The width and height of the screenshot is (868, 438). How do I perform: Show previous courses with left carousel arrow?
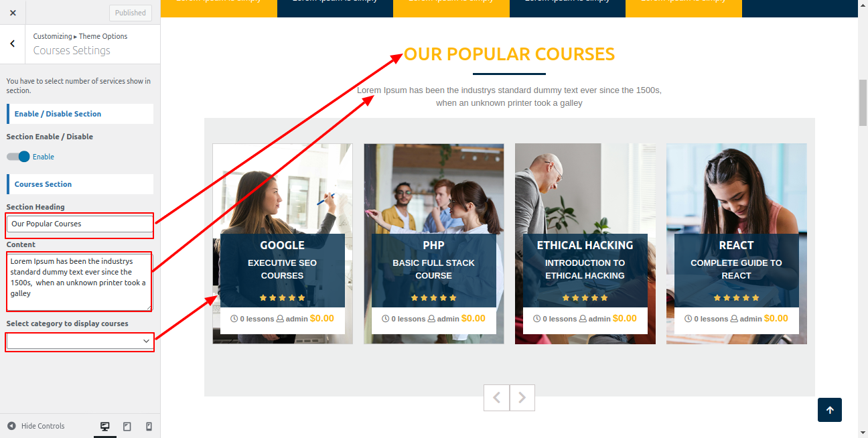click(x=496, y=398)
